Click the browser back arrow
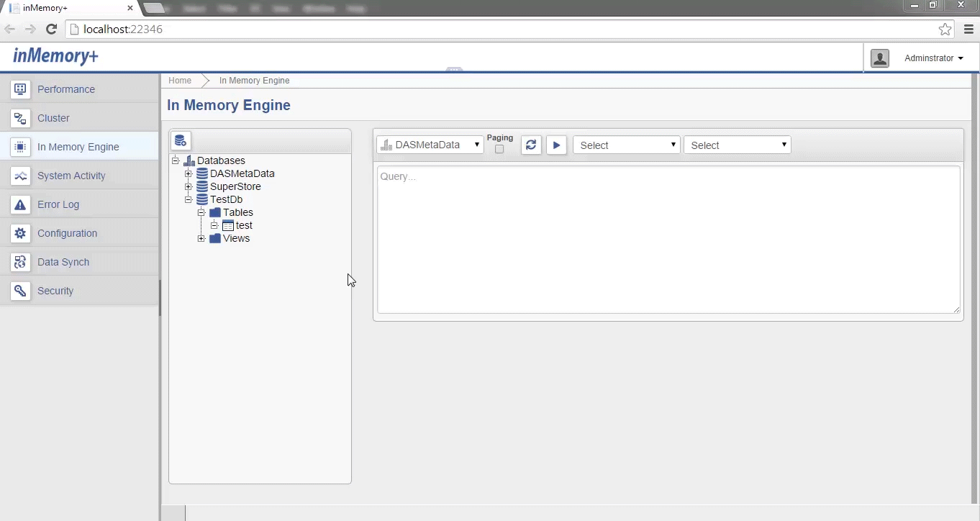This screenshot has height=521, width=980. [10, 30]
